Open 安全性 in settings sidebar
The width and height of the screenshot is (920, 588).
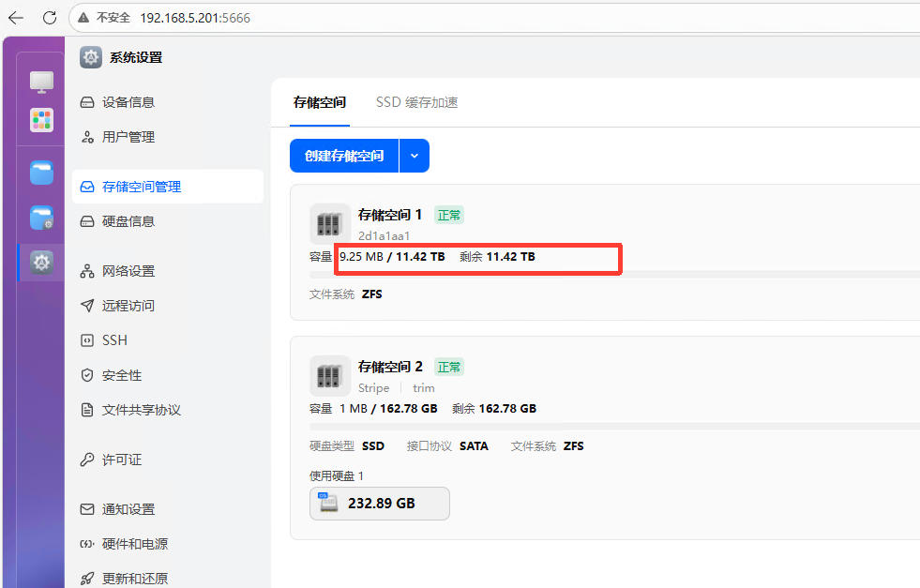[x=168, y=375]
